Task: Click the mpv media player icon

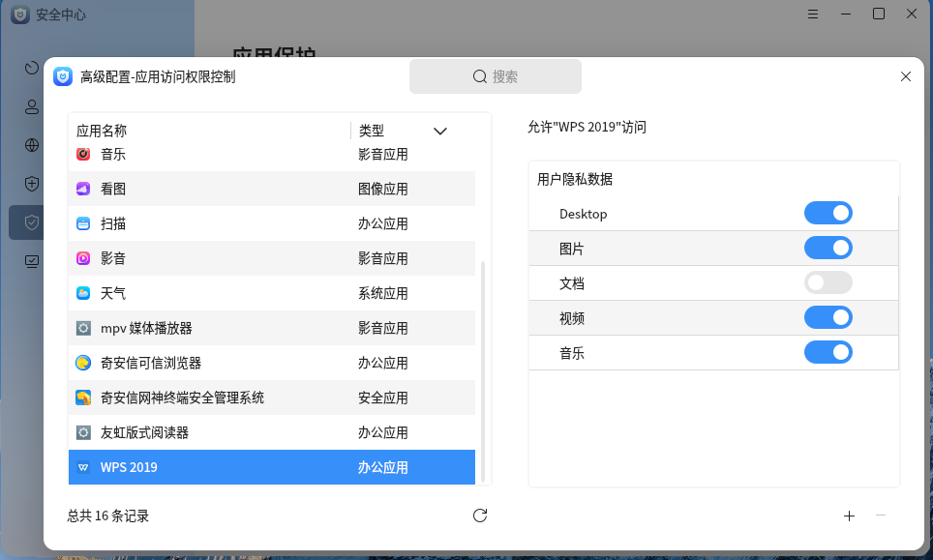Action: click(83, 328)
